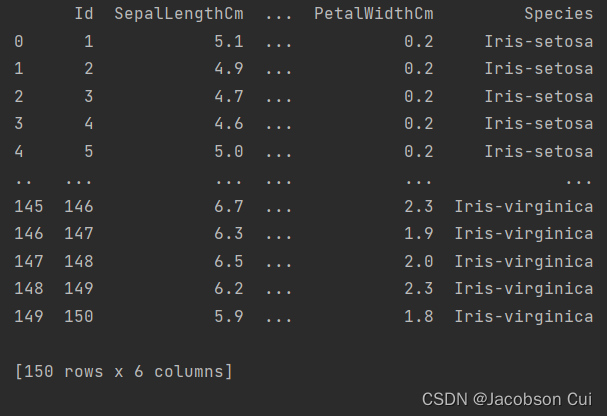Click the row index 4
Image resolution: width=607 pixels, height=416 pixels.
[19, 152]
